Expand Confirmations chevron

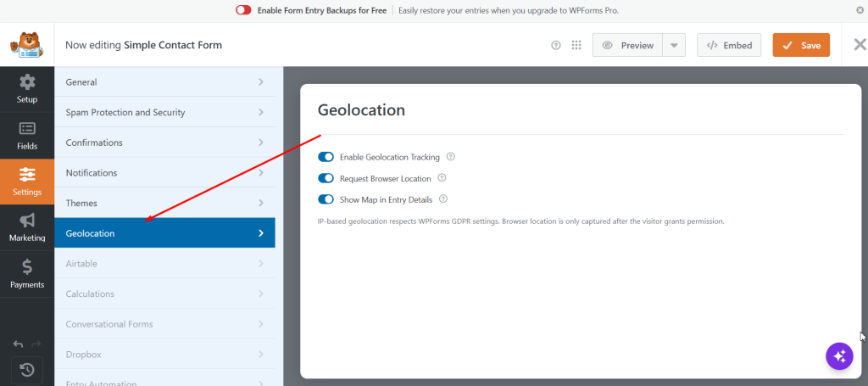261,143
